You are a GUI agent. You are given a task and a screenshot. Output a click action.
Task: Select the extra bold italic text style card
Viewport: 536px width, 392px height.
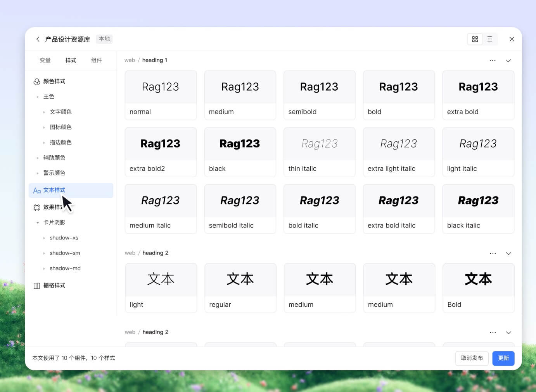pos(399,209)
